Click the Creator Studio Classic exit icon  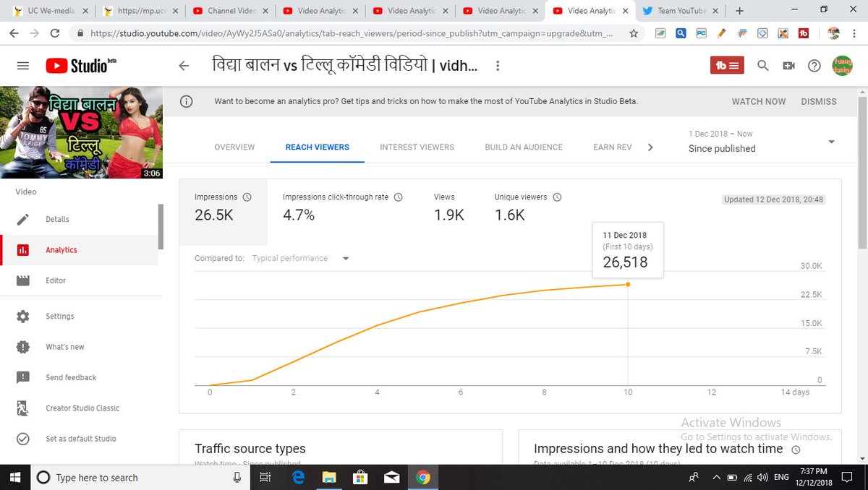coord(23,408)
